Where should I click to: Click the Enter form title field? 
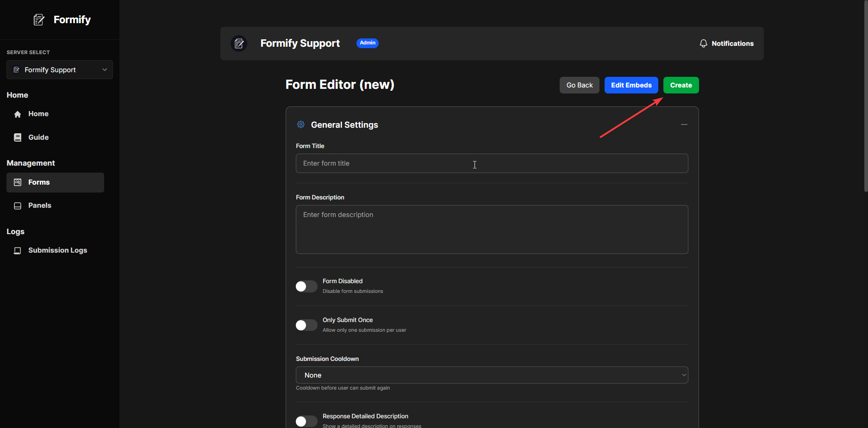pyautogui.click(x=492, y=163)
